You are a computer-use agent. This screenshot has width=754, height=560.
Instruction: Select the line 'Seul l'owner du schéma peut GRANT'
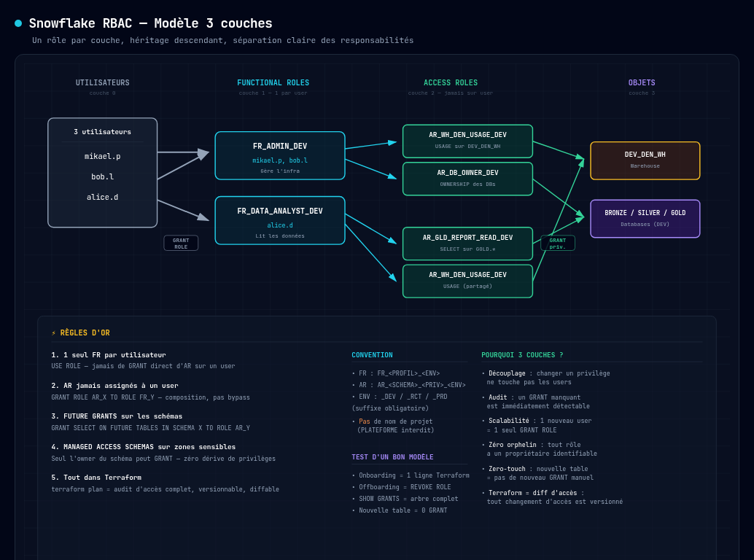click(x=163, y=459)
